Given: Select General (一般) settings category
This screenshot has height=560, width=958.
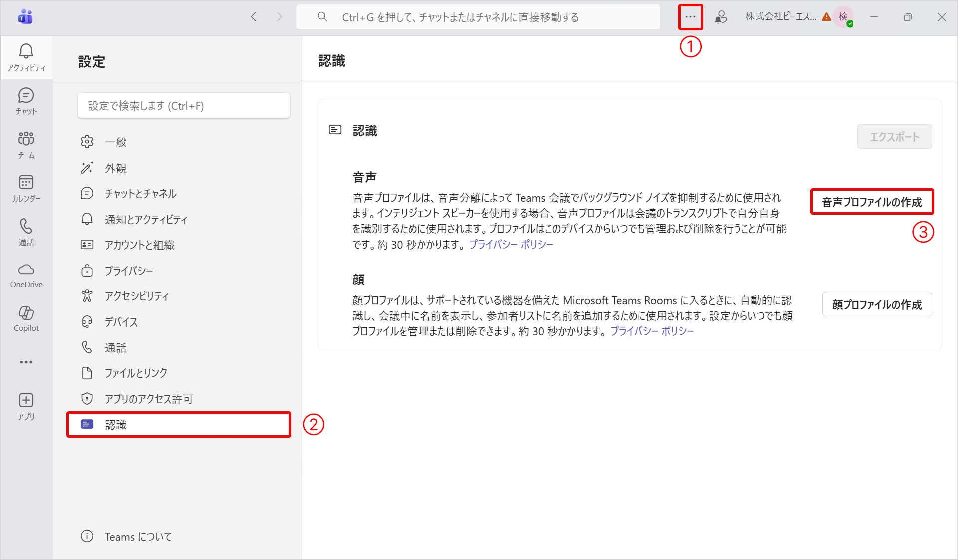Looking at the screenshot, I should [x=116, y=142].
